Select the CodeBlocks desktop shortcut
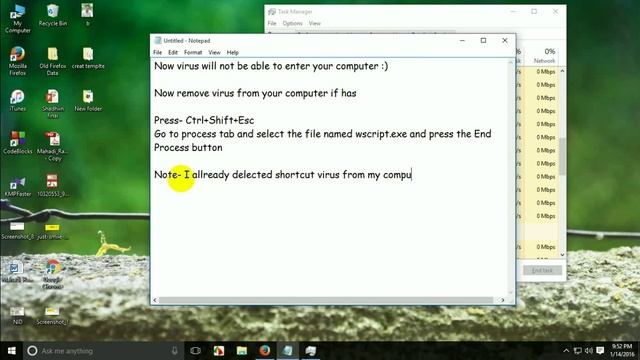This screenshot has height=360, width=640. pyautogui.click(x=18, y=143)
